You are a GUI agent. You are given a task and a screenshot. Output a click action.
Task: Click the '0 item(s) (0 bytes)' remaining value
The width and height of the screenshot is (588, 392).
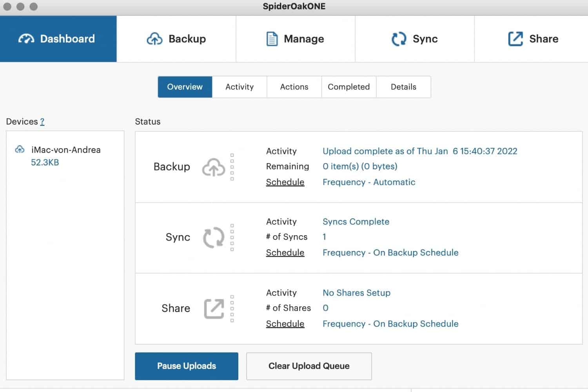[360, 166]
